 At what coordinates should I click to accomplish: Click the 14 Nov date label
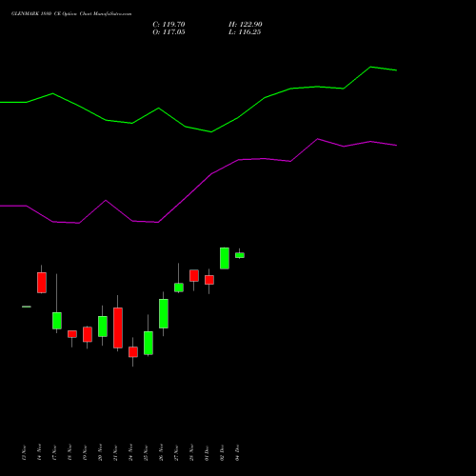pos(39,452)
